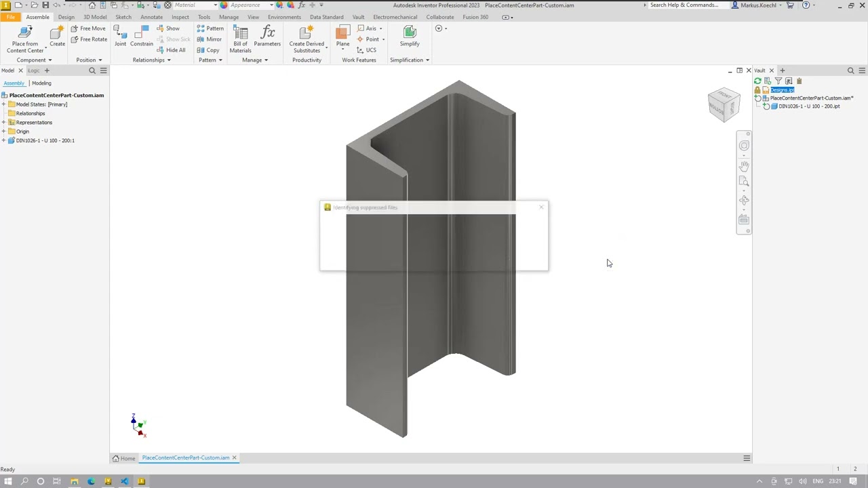Switch to the iLogic browser tab

click(33, 70)
